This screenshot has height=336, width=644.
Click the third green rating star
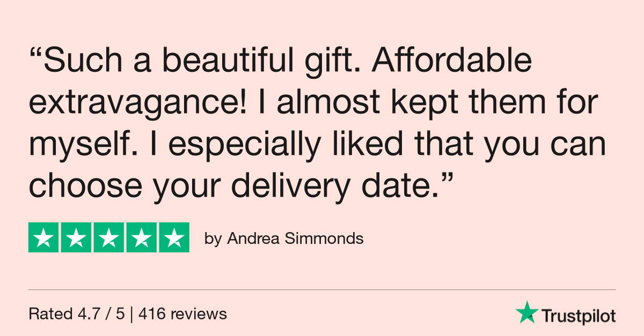tap(109, 237)
